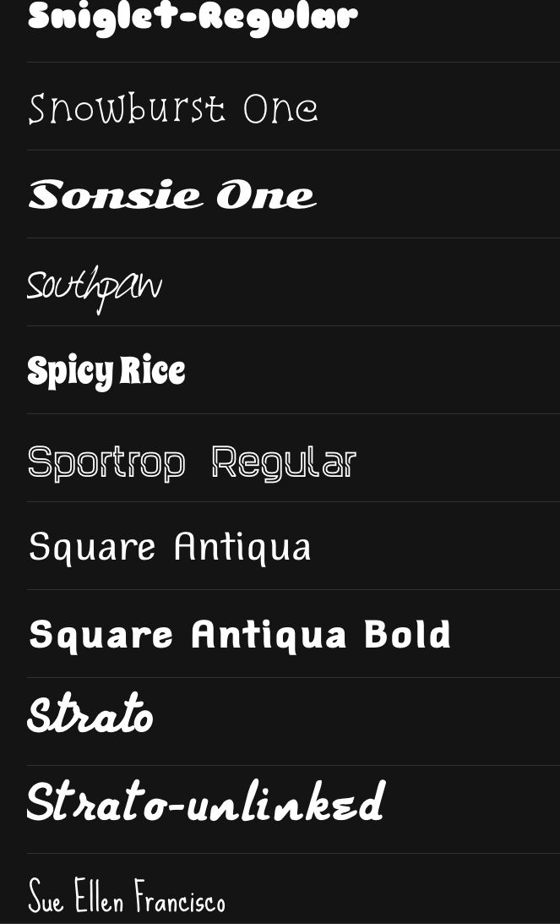
Task: Tap the word 'Antiqua' in the non-bold Square Antiqua row
Action: point(242,548)
